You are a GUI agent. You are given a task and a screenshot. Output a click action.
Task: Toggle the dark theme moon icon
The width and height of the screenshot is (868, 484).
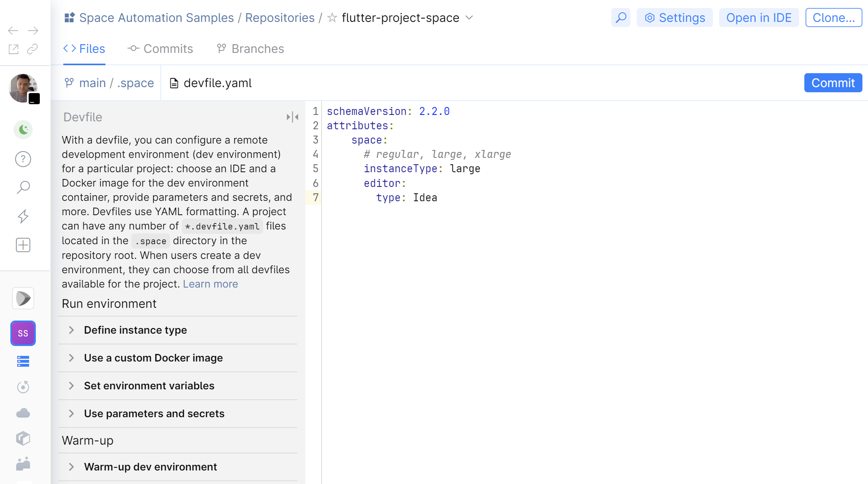pyautogui.click(x=23, y=130)
